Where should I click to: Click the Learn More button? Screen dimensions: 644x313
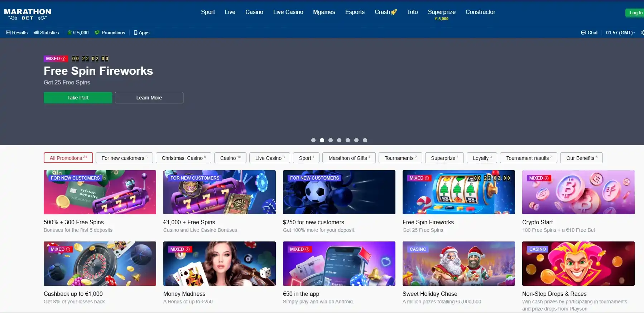pyautogui.click(x=149, y=98)
